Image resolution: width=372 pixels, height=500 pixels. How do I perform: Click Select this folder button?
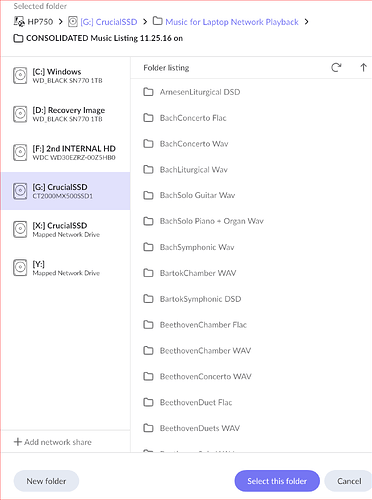tap(277, 481)
